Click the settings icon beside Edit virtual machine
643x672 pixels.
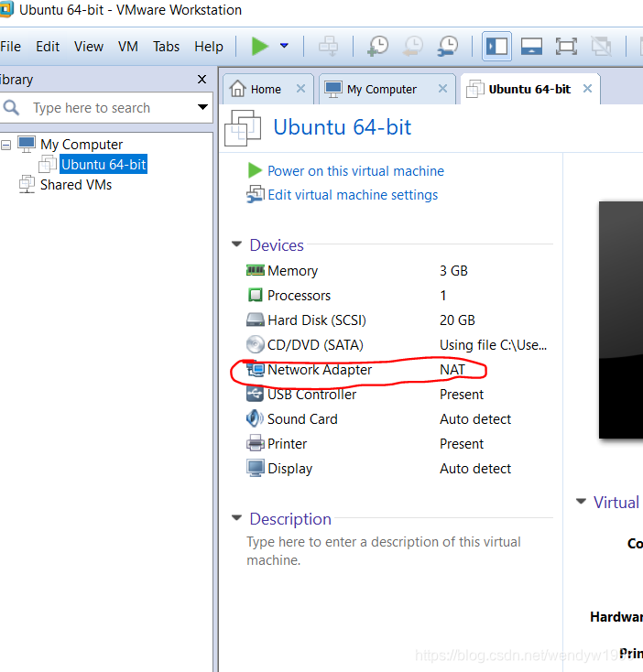point(255,195)
